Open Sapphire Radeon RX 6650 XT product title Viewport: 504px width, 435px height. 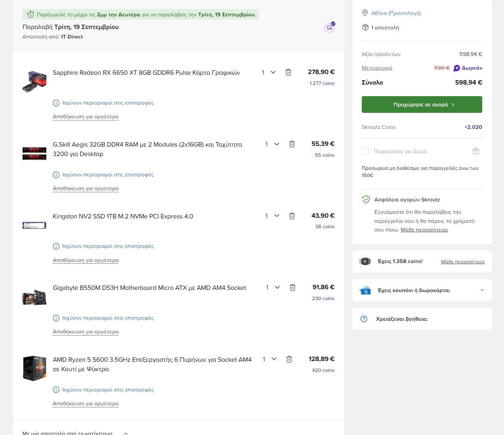pyautogui.click(x=146, y=73)
